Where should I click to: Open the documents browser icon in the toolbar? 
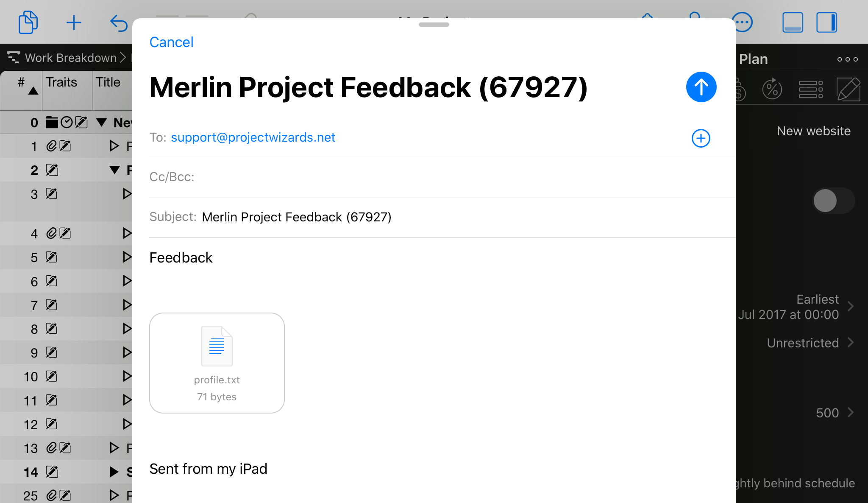click(x=28, y=22)
